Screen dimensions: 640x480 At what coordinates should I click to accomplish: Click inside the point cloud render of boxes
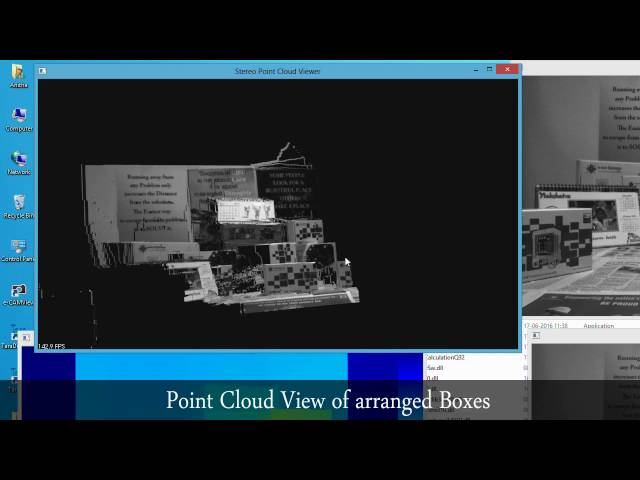pos(220,233)
